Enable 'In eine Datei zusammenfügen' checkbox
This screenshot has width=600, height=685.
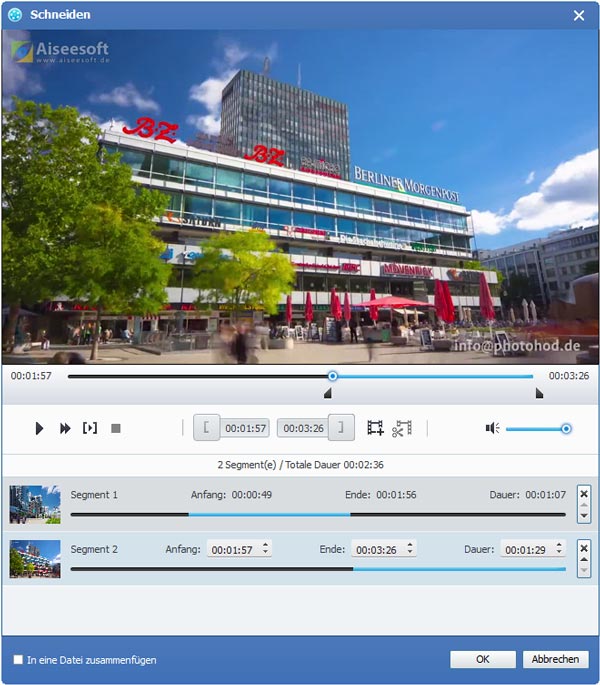tap(18, 659)
